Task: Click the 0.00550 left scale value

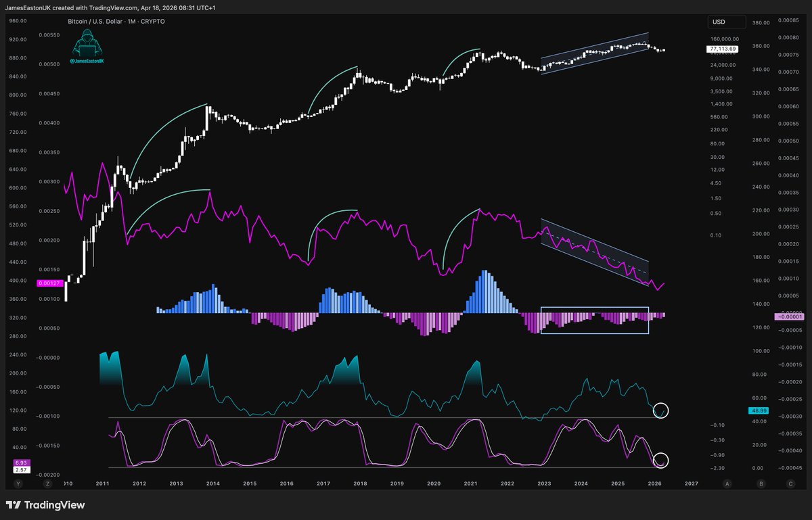Action: [x=49, y=34]
